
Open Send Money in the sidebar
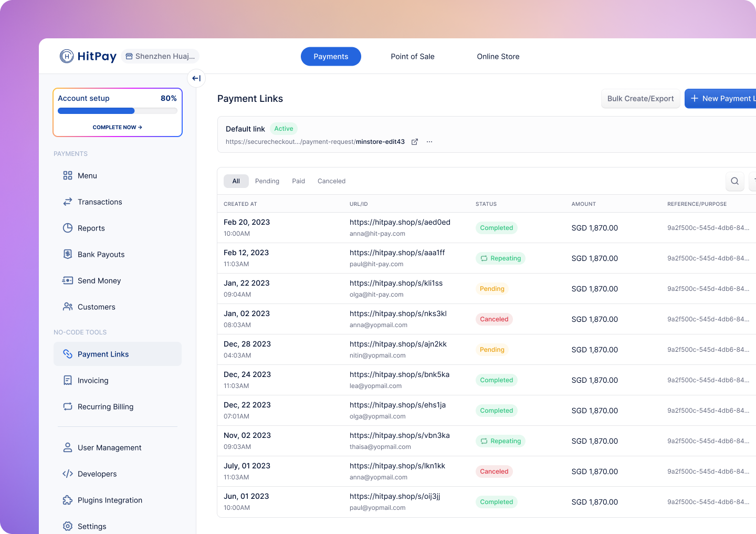(x=118, y=280)
